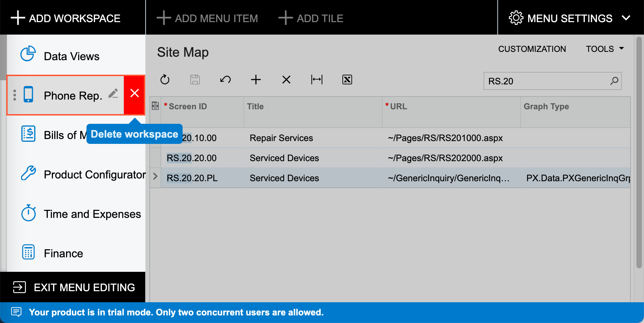Select the Time and Expenses workspace
This screenshot has height=323, width=644.
pos(92,214)
